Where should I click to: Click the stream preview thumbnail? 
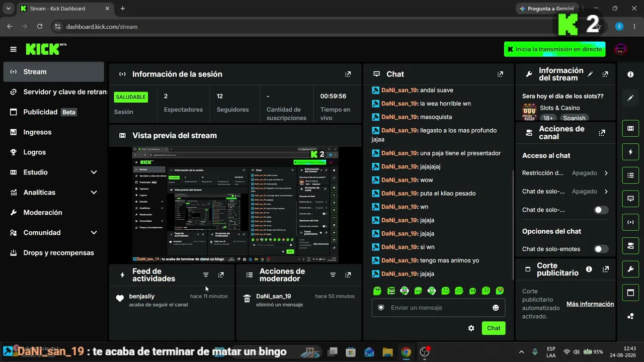[x=235, y=205]
